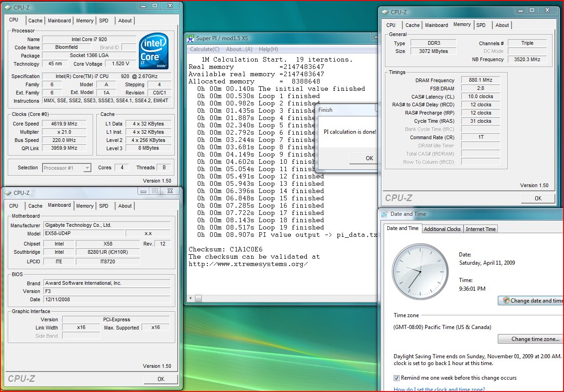Viewport: 564px width, 392px height.
Task: Switch to Cache tab in the top-left CPU-Z window
Action: 35,21
